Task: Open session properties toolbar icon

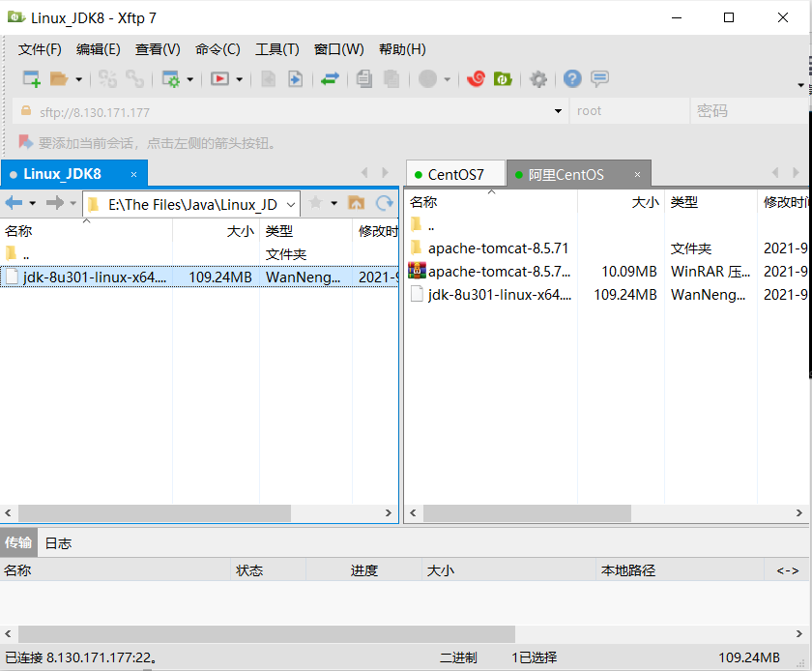Action: [170, 79]
